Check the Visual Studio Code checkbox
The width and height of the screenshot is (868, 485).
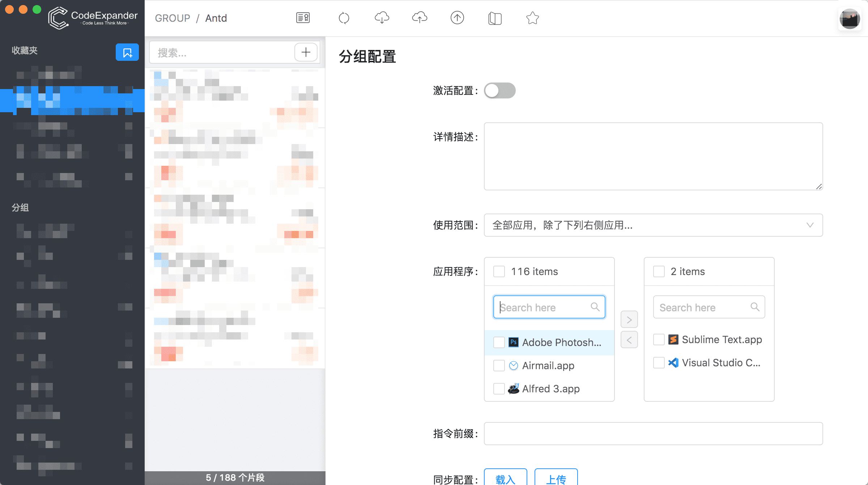pyautogui.click(x=659, y=363)
